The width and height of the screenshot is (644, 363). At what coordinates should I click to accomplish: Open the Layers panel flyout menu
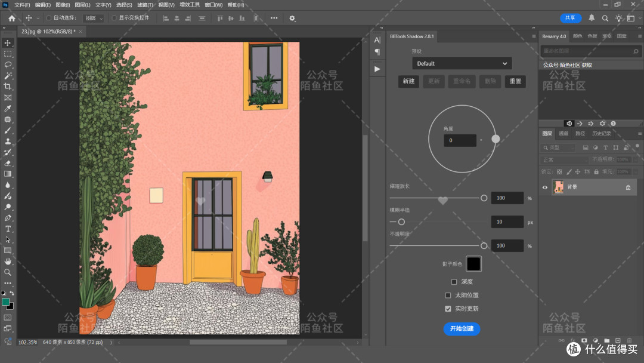pyautogui.click(x=639, y=134)
